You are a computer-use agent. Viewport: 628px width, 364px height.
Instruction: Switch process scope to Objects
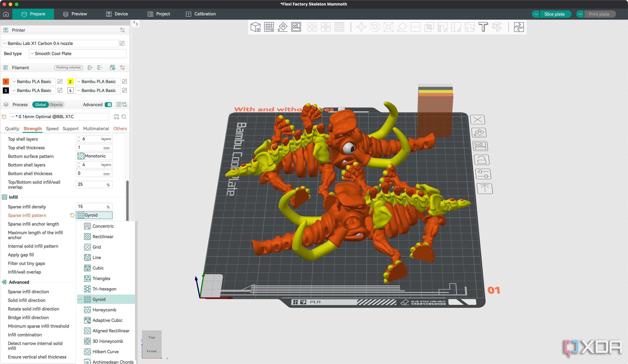point(56,105)
